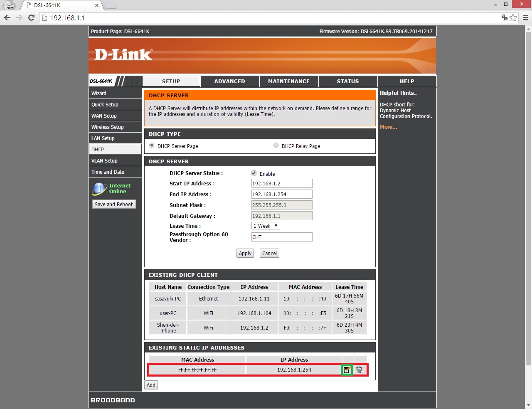The width and height of the screenshot is (532, 409).
Task: Select DHCP in the sidebar
Action: [115, 149]
